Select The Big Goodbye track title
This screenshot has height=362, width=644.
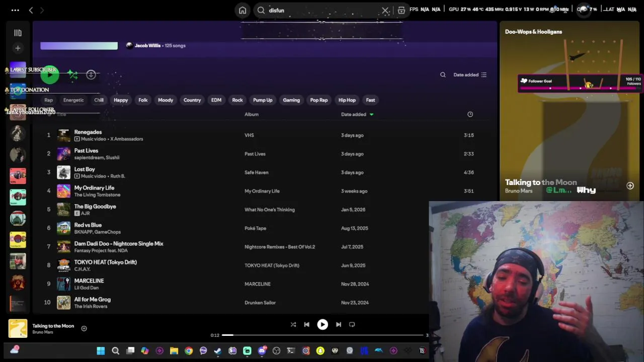click(x=95, y=207)
